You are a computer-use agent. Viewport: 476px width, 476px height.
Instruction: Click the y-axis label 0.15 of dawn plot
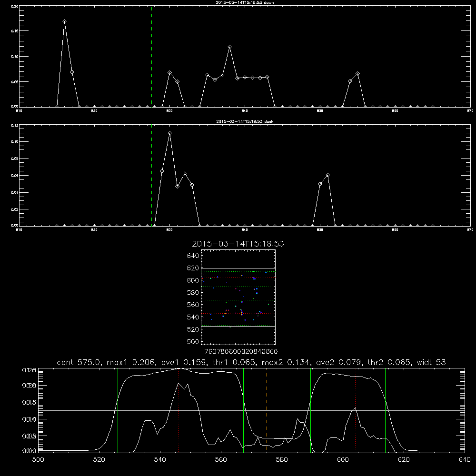[x=15, y=31]
